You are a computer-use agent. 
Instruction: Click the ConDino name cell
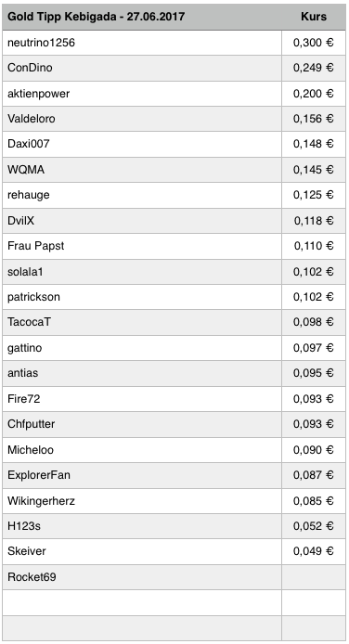coord(142,68)
